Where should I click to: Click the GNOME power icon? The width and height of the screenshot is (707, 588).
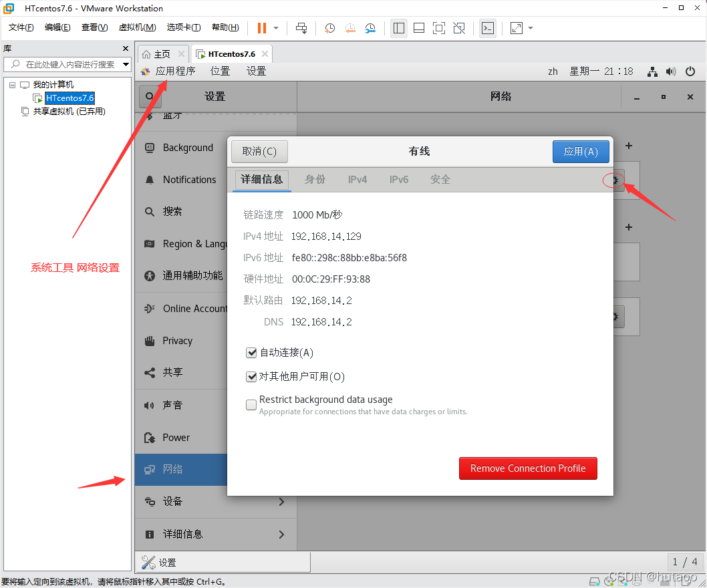coord(690,71)
